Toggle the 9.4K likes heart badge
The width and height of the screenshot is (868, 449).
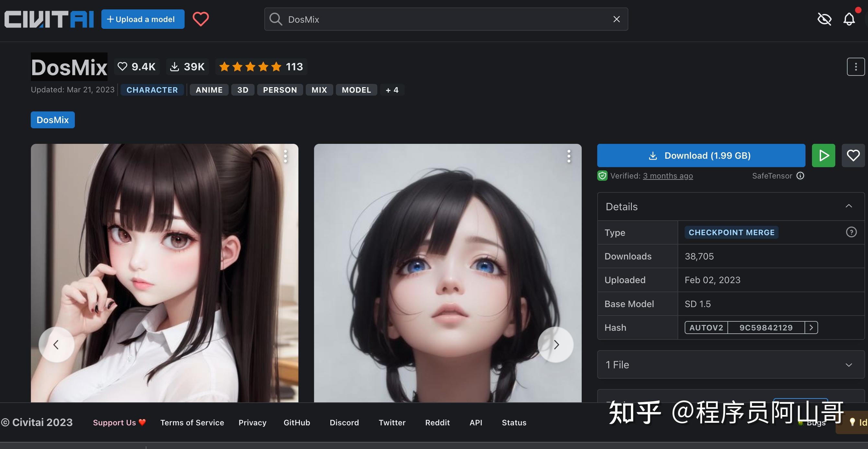pos(136,67)
